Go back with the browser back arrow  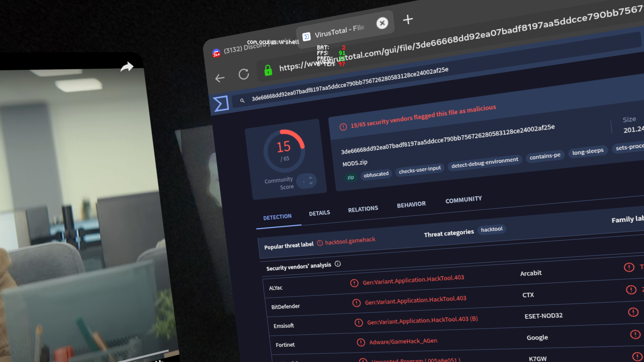click(220, 78)
